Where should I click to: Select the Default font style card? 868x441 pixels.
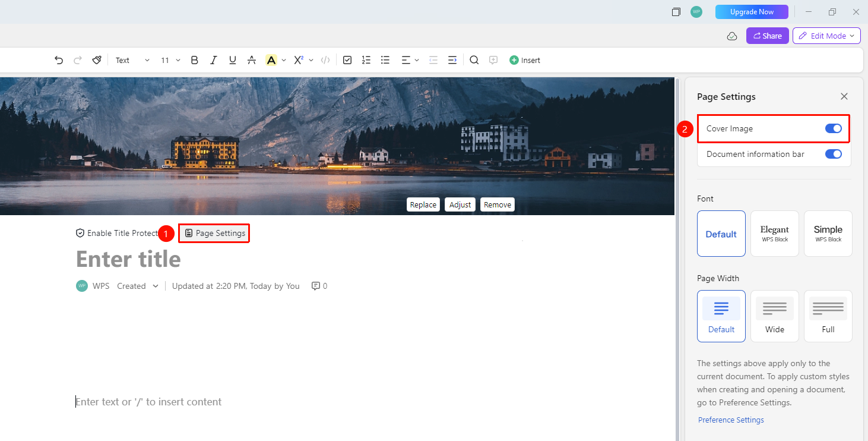click(x=721, y=234)
